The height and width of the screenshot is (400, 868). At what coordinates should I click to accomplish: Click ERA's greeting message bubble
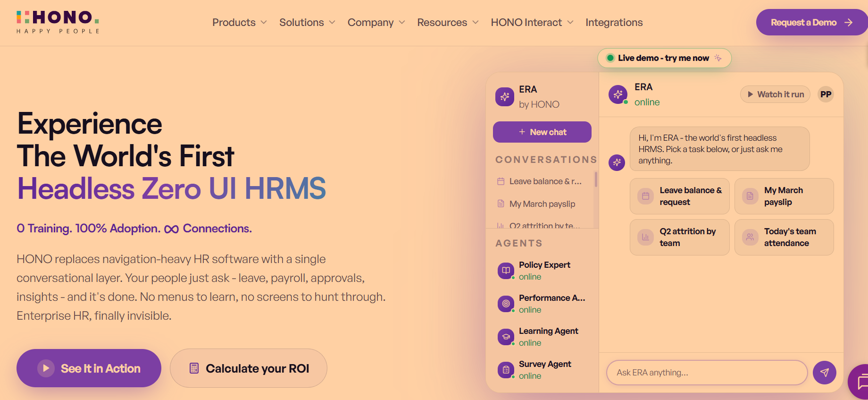click(x=720, y=149)
